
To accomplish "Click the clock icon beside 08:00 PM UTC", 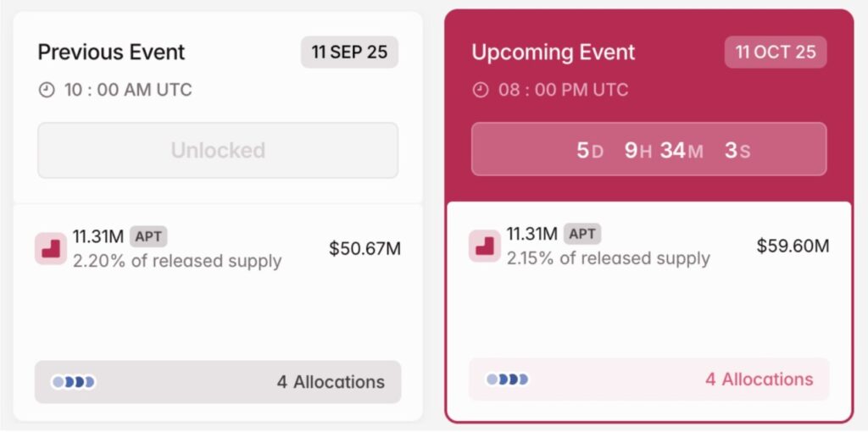I will (x=481, y=90).
